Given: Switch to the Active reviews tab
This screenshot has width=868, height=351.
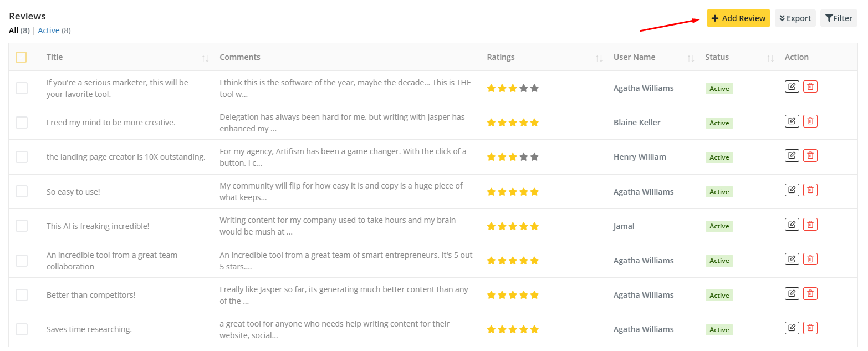Looking at the screenshot, I should (x=49, y=30).
